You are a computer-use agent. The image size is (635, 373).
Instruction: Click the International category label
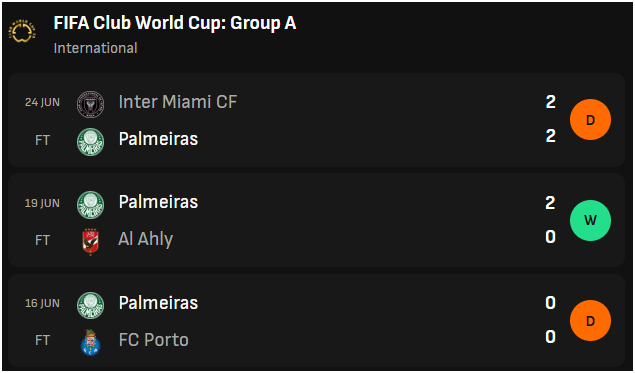point(95,48)
